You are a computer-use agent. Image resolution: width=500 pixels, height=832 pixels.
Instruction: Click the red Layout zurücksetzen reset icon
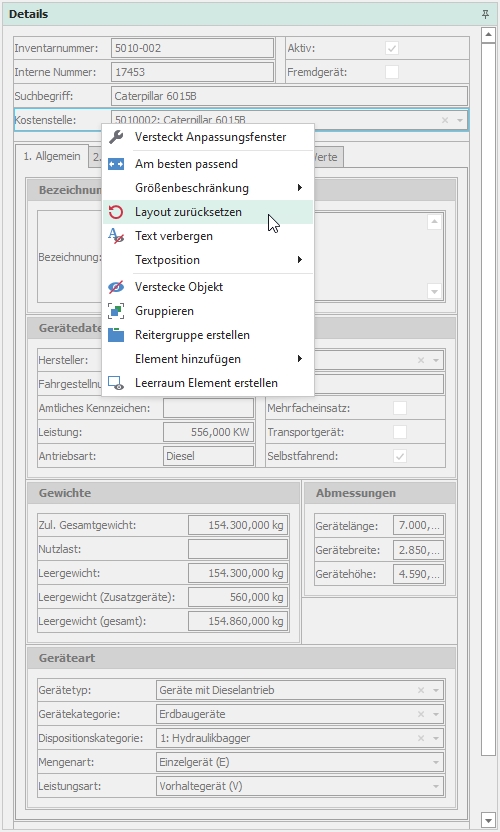tap(116, 212)
